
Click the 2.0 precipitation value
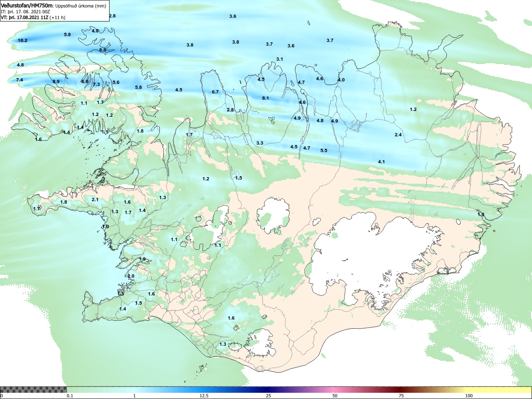pyautogui.click(x=131, y=276)
